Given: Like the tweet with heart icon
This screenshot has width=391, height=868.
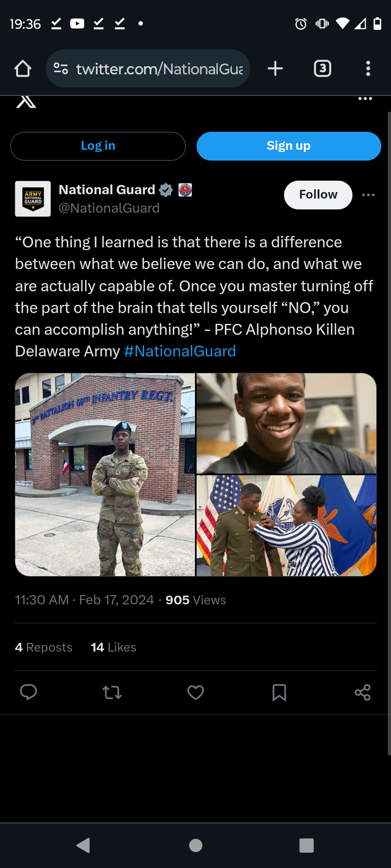Looking at the screenshot, I should pos(195,692).
